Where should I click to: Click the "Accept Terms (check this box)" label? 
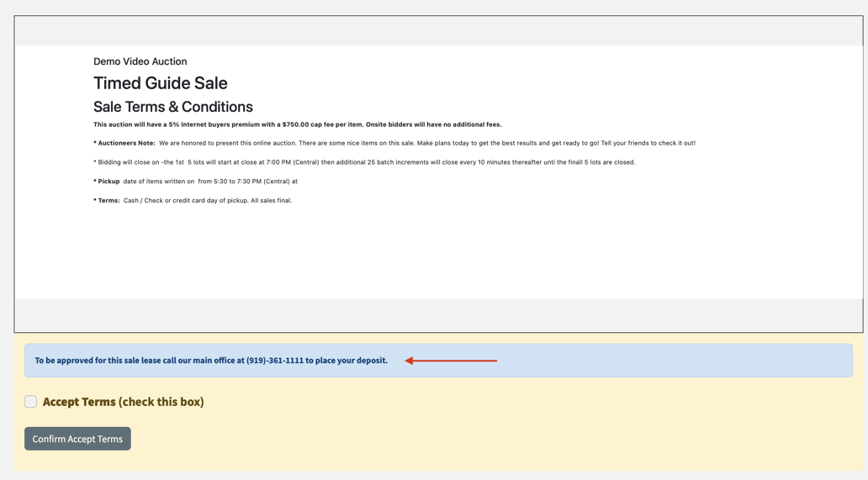pos(123,402)
